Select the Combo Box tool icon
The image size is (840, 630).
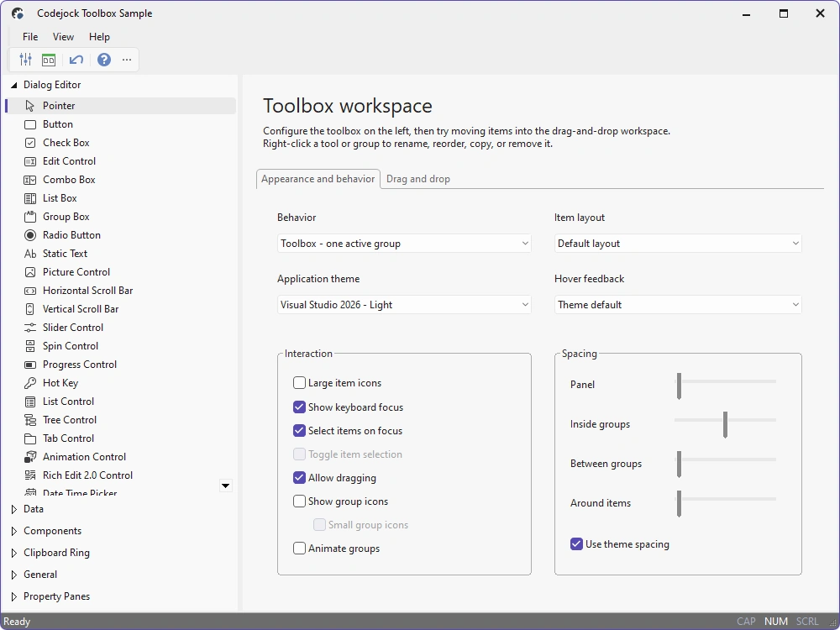pyautogui.click(x=30, y=180)
